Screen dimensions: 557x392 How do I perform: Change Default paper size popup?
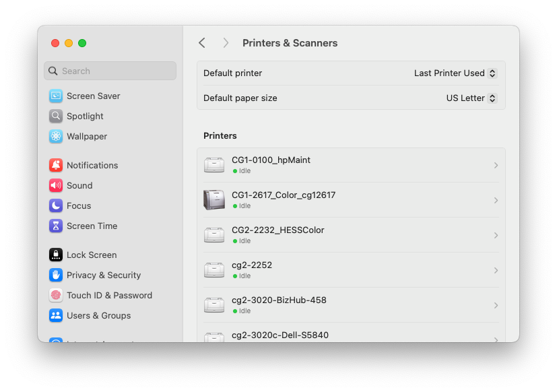pos(471,98)
